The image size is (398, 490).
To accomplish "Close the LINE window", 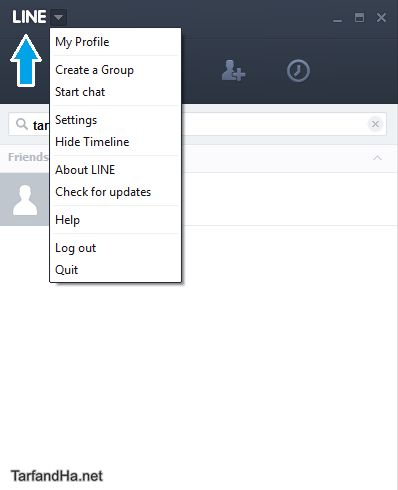I will (x=381, y=17).
